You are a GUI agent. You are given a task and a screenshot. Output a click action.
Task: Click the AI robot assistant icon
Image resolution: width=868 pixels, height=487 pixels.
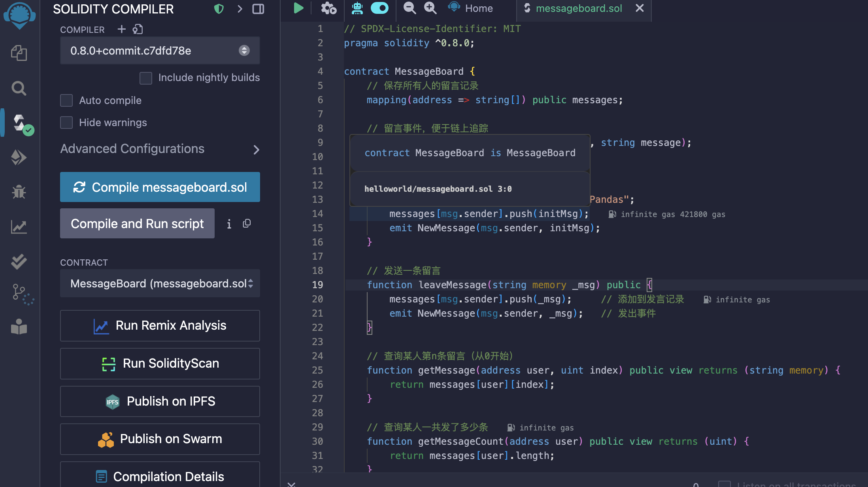click(357, 8)
